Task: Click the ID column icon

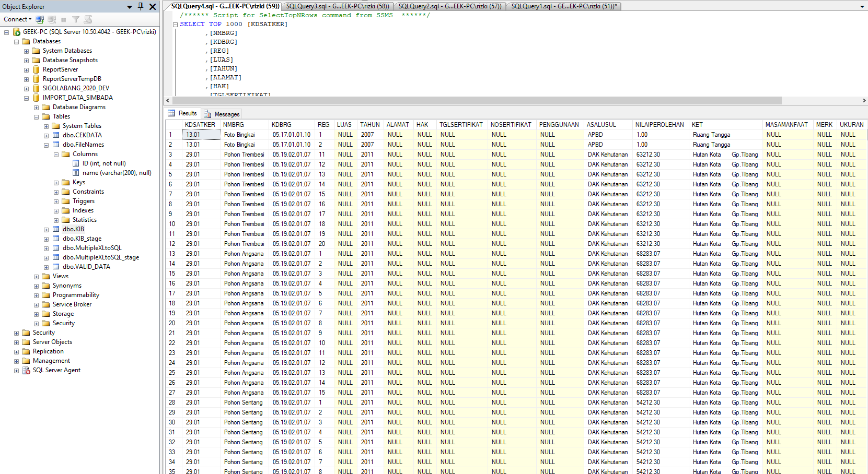Action: coord(76,163)
